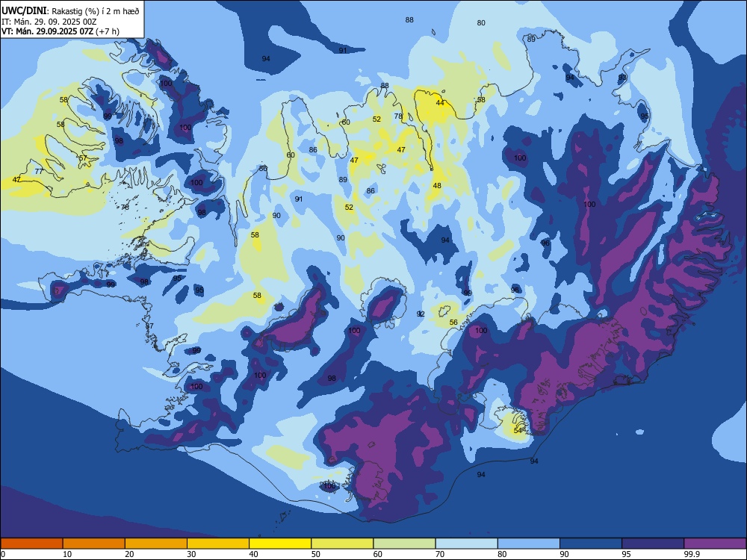Click the 70–80 light blue legend swatch
Image resolution: width=747 pixels, height=560 pixels.
pyautogui.click(x=466, y=544)
